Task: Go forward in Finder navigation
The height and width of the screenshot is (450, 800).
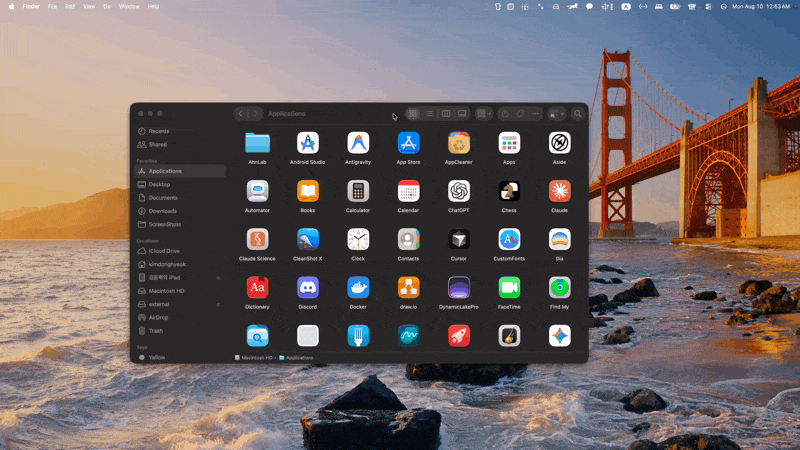Action: click(256, 113)
